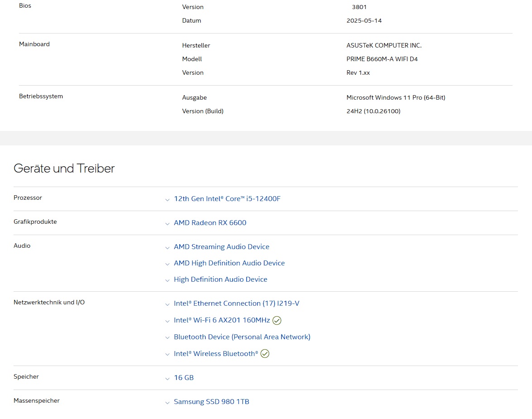Select the Rev 1.xx mainboard version
Image resolution: width=532 pixels, height=419 pixels.
(x=358, y=72)
